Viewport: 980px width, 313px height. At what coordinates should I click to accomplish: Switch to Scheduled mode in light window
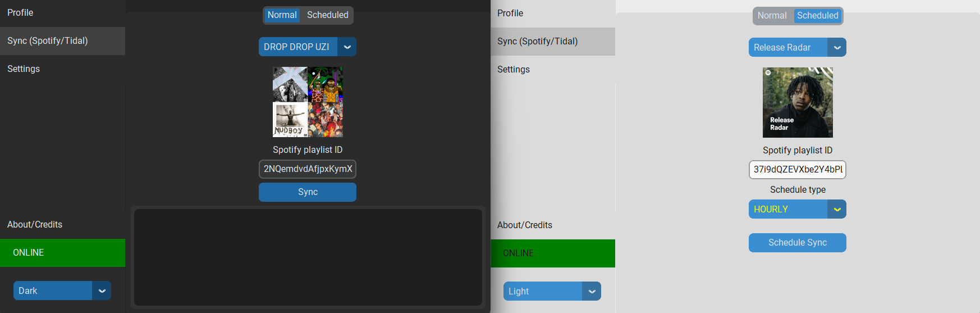(x=818, y=16)
